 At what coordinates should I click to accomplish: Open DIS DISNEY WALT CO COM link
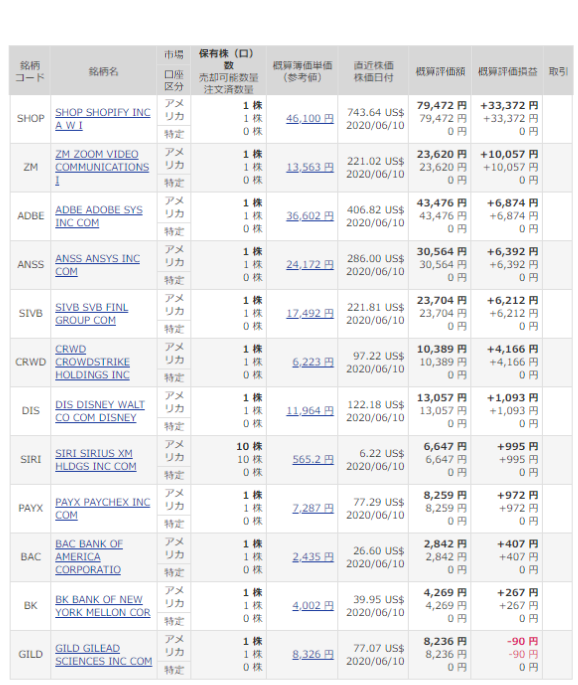click(100, 411)
